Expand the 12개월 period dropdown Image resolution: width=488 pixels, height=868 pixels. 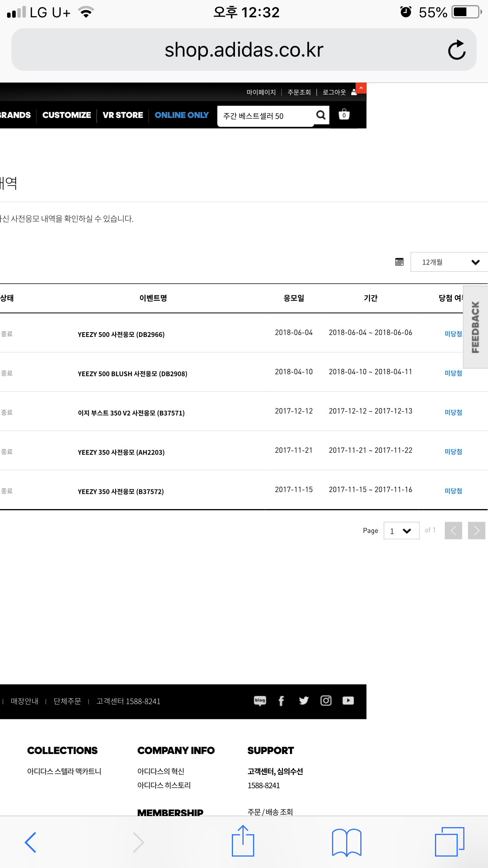tap(449, 262)
